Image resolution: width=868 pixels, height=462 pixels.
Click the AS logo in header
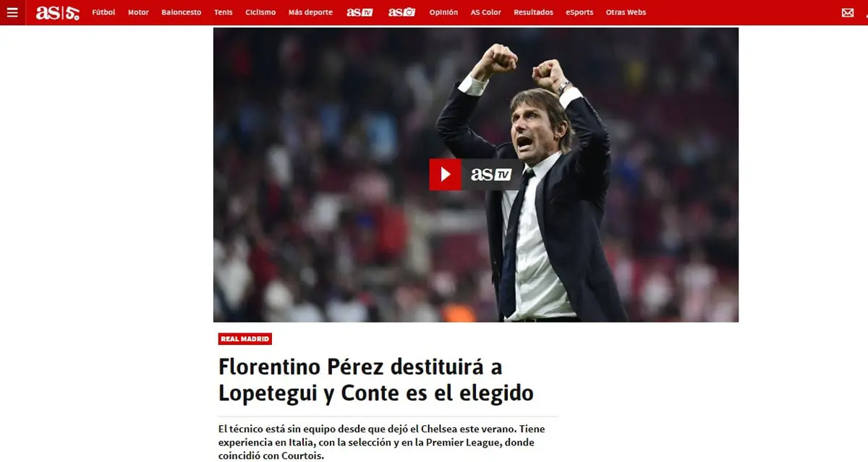57,12
